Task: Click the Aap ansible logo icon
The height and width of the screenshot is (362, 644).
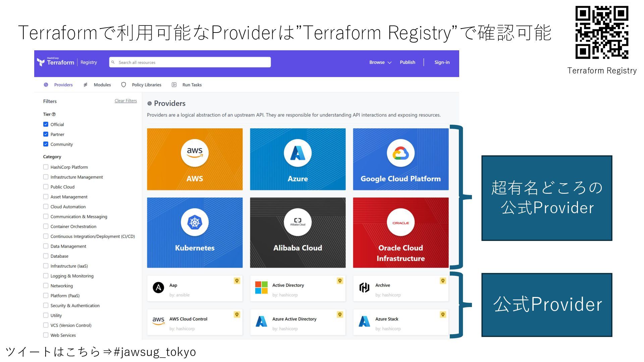Action: point(158,288)
